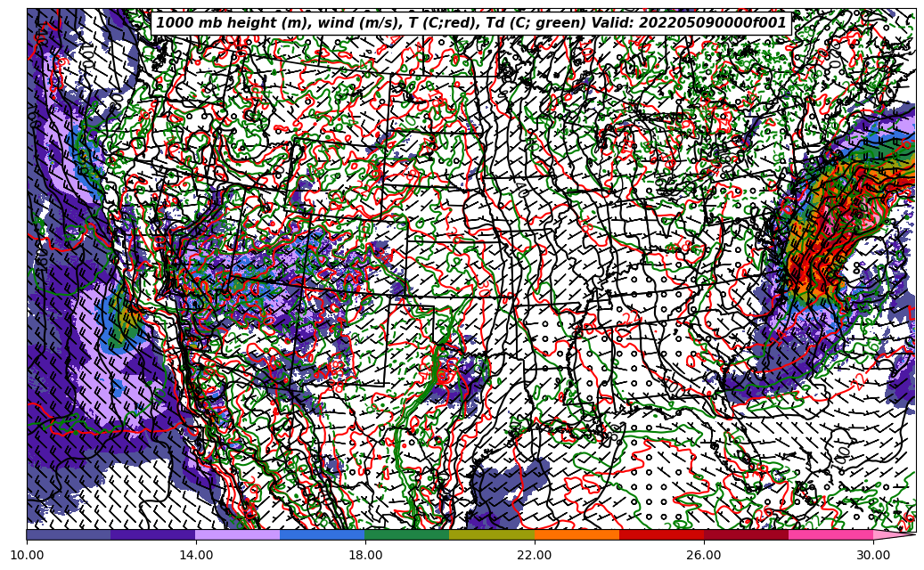Select the dark slate 10–12 colorbar segment
924x570 pixels.
pyautogui.click(x=69, y=535)
